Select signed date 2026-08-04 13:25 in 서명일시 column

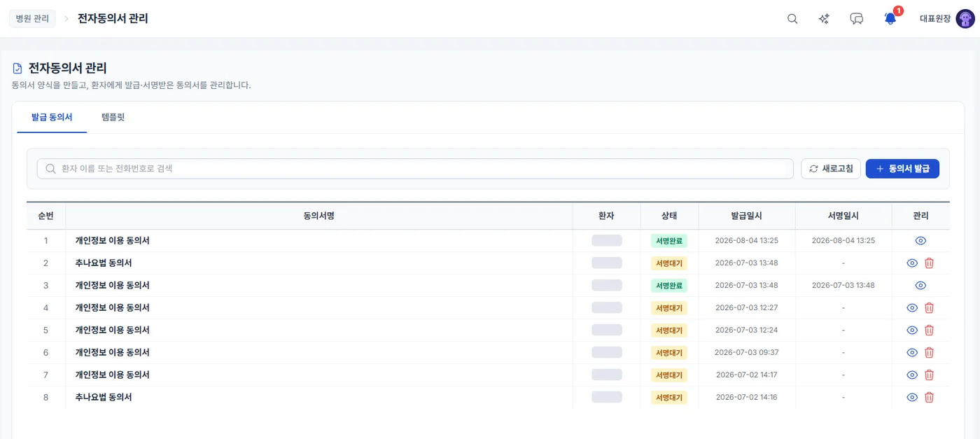[843, 241]
